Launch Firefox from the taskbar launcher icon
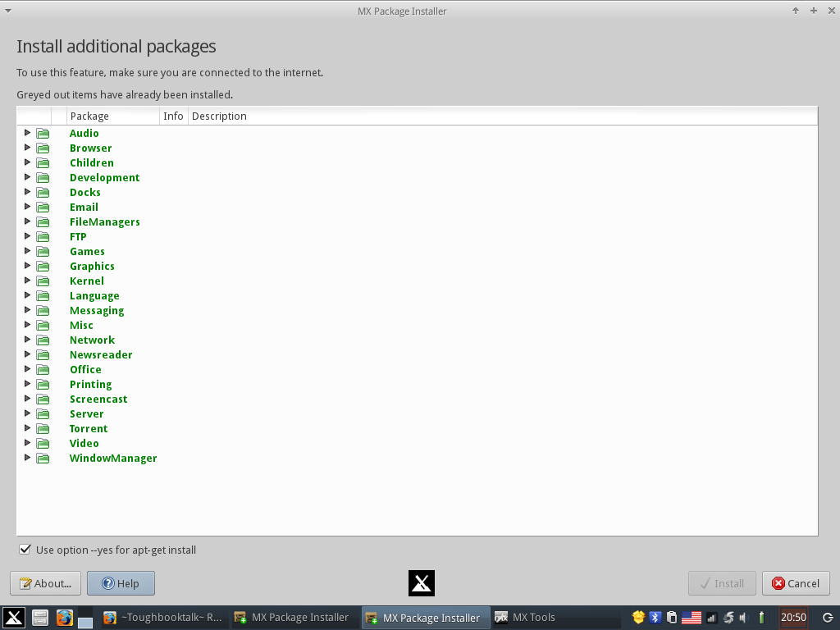The height and width of the screenshot is (630, 840). point(64,618)
